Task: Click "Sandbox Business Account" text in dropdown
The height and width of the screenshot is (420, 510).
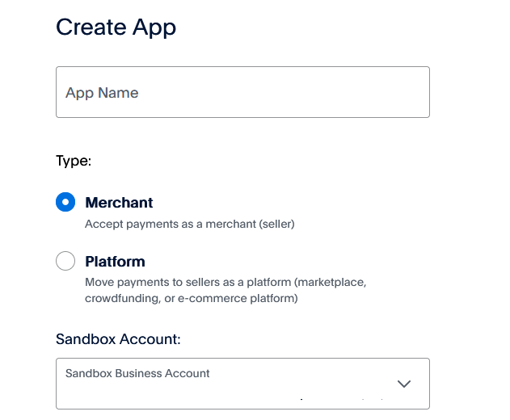Action: (137, 373)
